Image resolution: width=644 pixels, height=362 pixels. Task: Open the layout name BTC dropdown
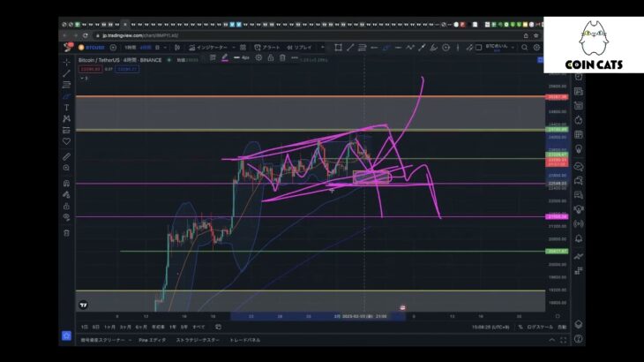(x=500, y=48)
